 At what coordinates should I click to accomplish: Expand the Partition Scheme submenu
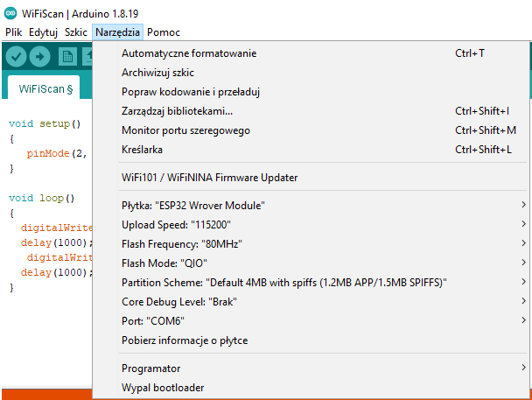[x=324, y=282]
